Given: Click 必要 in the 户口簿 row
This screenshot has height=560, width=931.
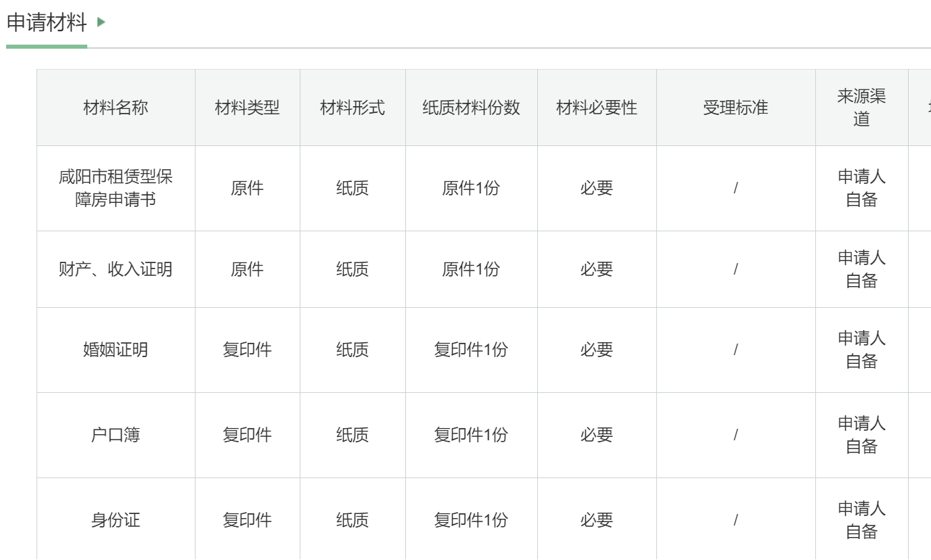Looking at the screenshot, I should coord(597,435).
